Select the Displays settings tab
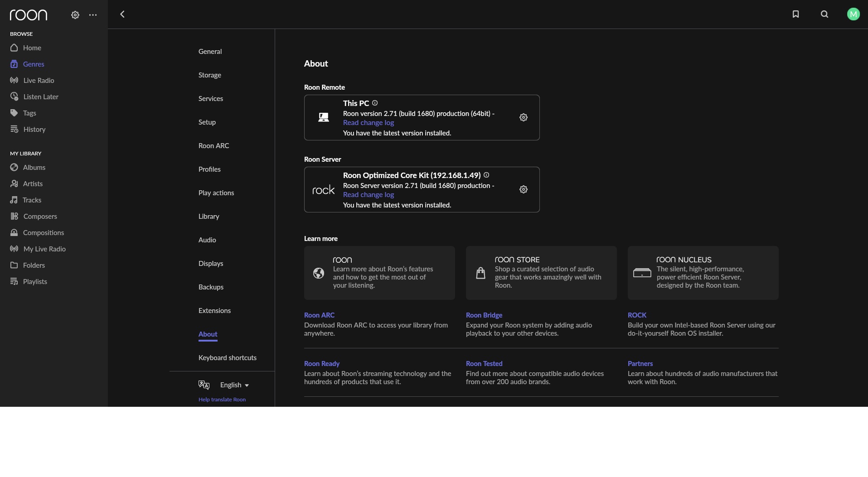 click(211, 264)
